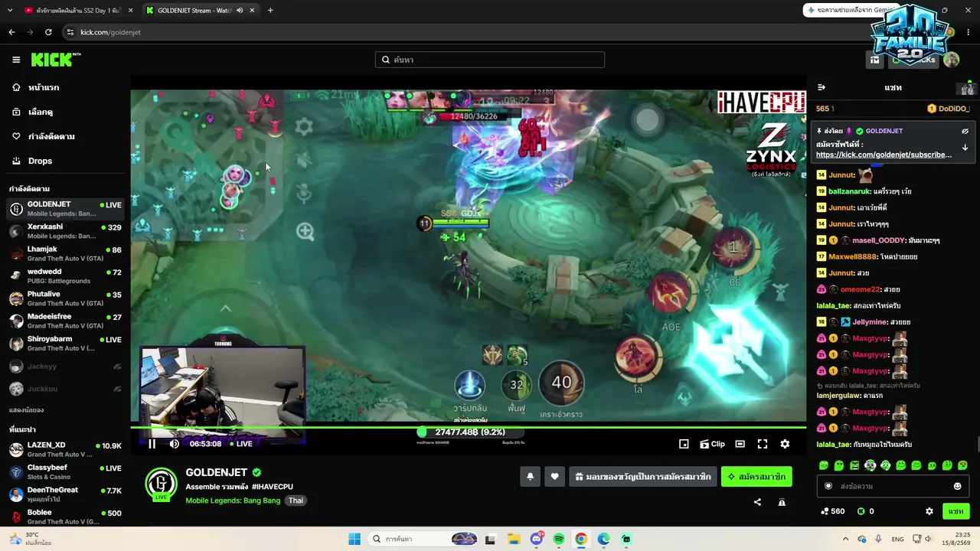Open Xerxkashi channel in sidebar
The height and width of the screenshot is (551, 980).
click(64, 231)
